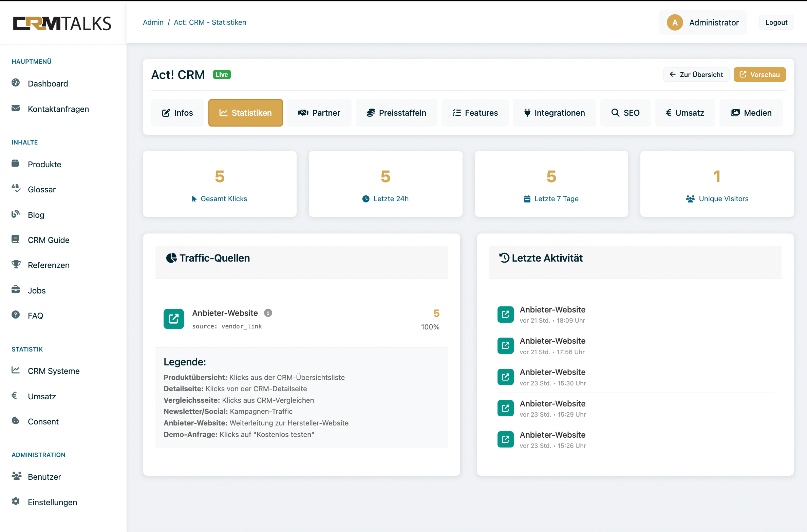Switch to the Medien tab
Screen dimensions: 807x532
751,113
